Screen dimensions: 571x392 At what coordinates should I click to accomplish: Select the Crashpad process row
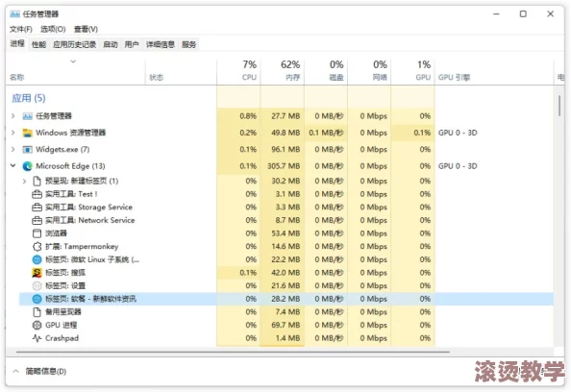(286, 338)
